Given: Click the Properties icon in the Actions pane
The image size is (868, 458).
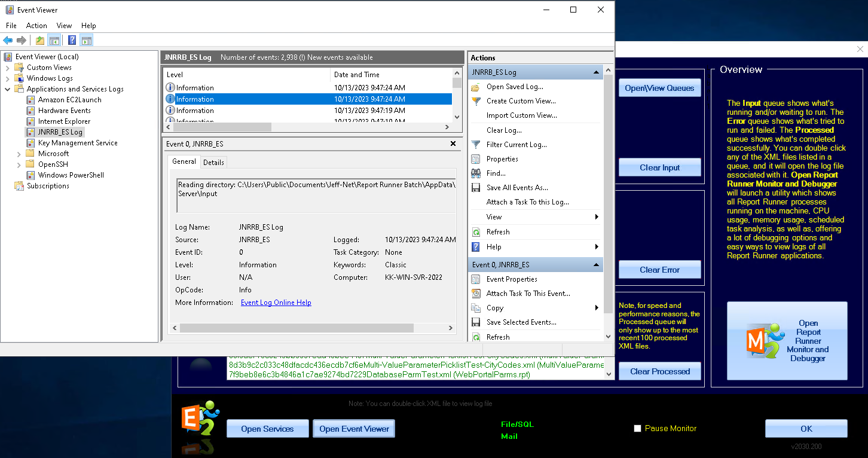Looking at the screenshot, I should click(x=476, y=159).
